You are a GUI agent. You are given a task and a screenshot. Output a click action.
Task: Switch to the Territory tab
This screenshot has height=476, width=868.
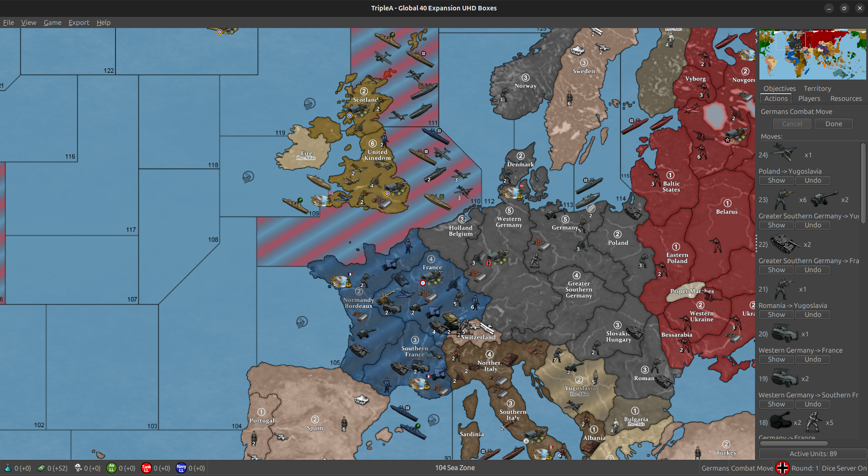coord(817,88)
